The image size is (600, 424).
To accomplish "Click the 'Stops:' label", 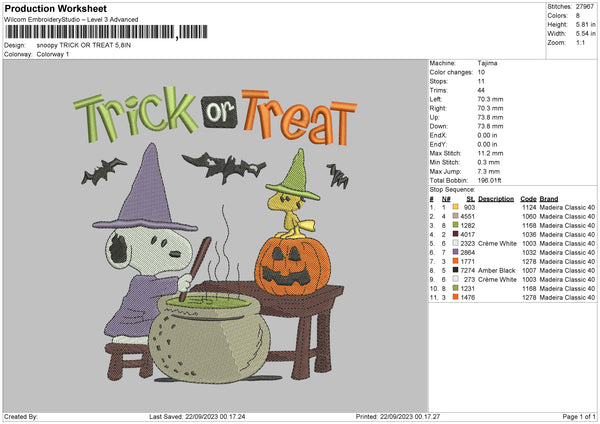I will coord(439,81).
